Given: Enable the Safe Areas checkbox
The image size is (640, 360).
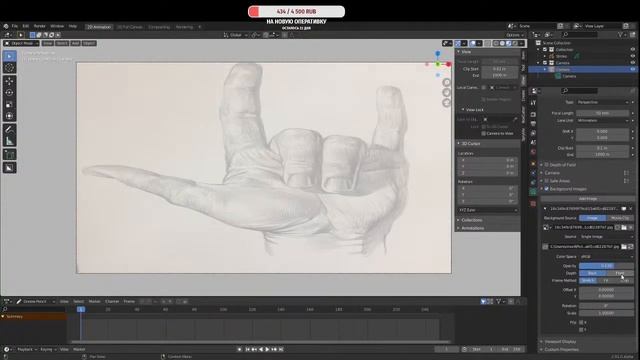Looking at the screenshot, I should click(547, 181).
